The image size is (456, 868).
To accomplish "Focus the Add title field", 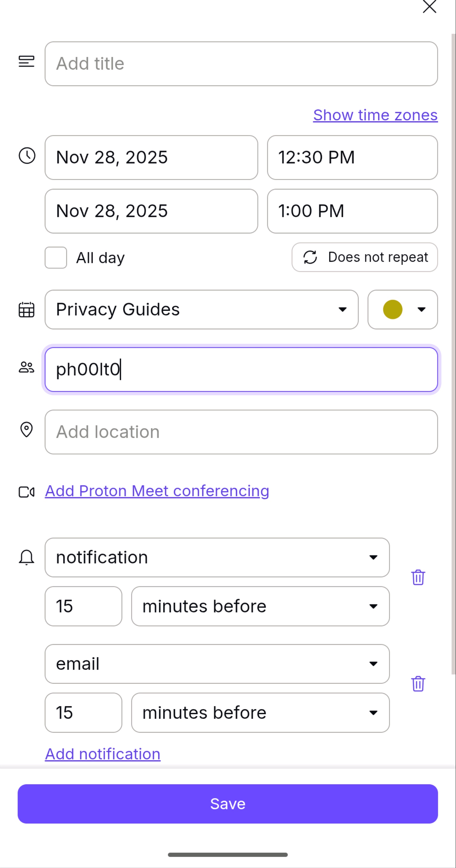I will 241,64.
